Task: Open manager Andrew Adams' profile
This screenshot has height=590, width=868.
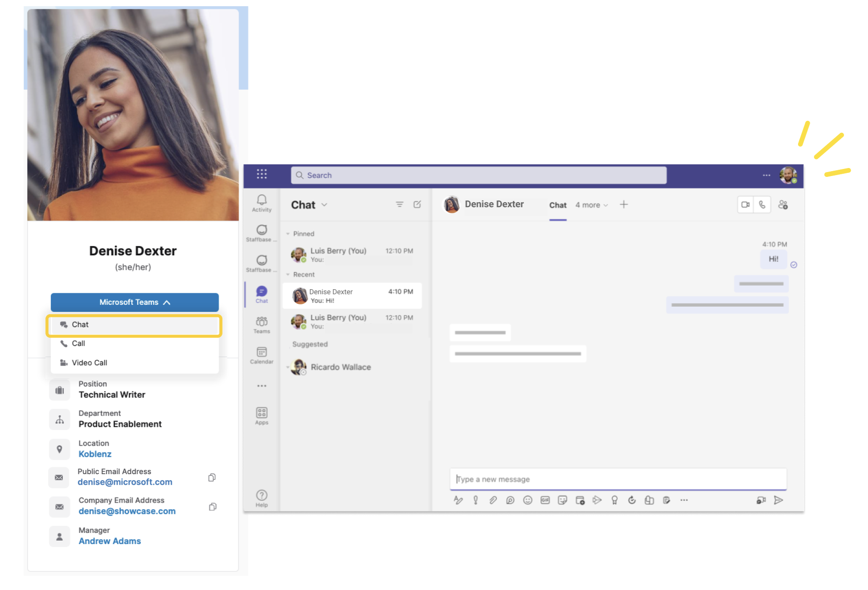Action: click(110, 541)
